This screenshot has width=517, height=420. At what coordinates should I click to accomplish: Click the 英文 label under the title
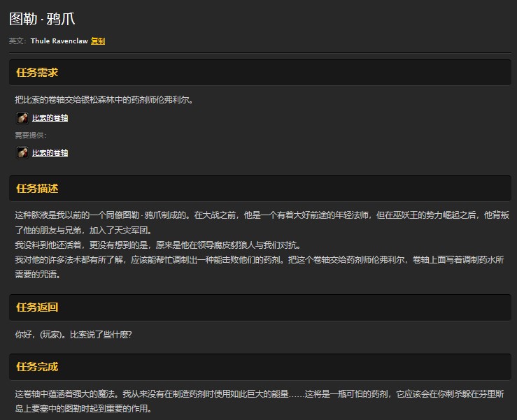17,41
